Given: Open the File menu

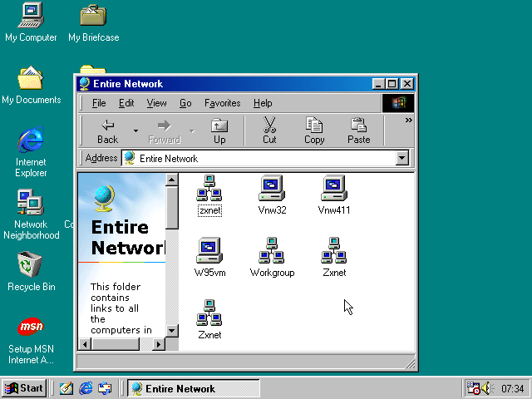Looking at the screenshot, I should (99, 103).
